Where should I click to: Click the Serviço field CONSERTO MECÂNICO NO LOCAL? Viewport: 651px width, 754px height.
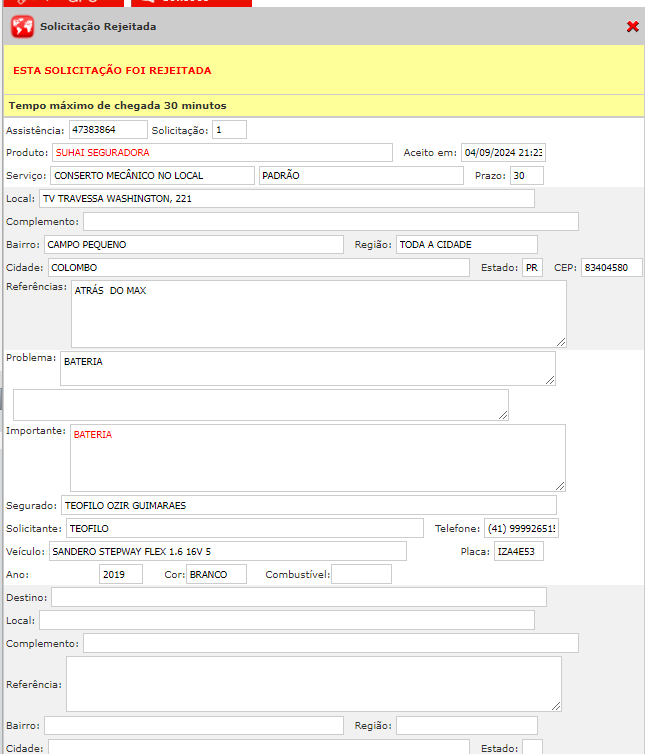(x=152, y=176)
